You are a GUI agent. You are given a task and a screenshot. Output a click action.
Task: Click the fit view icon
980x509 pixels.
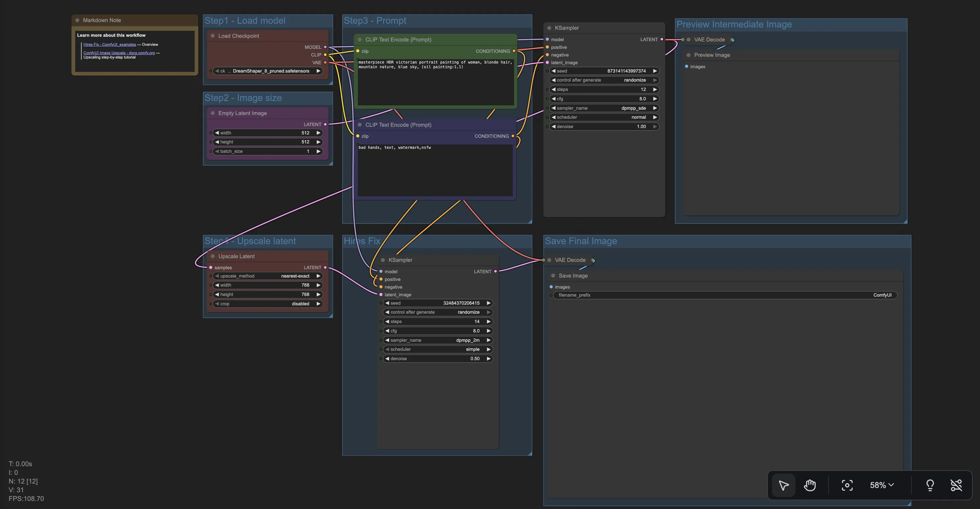click(x=847, y=485)
